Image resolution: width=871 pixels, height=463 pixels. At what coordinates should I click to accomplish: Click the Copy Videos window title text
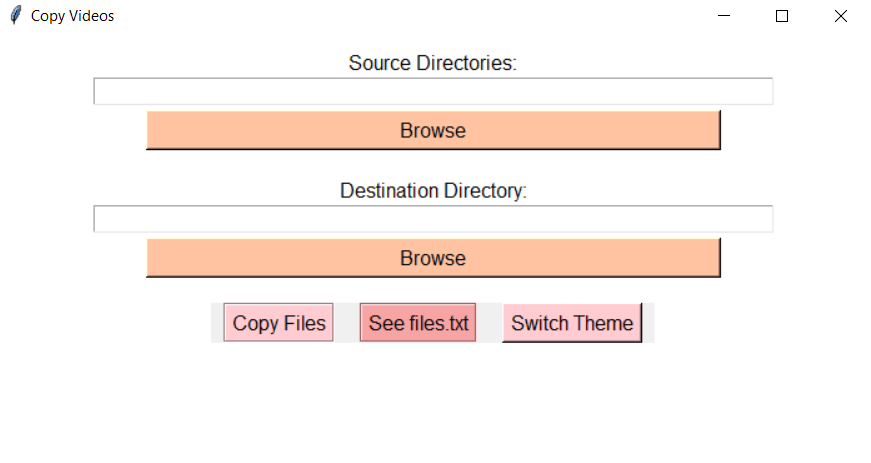coord(72,16)
